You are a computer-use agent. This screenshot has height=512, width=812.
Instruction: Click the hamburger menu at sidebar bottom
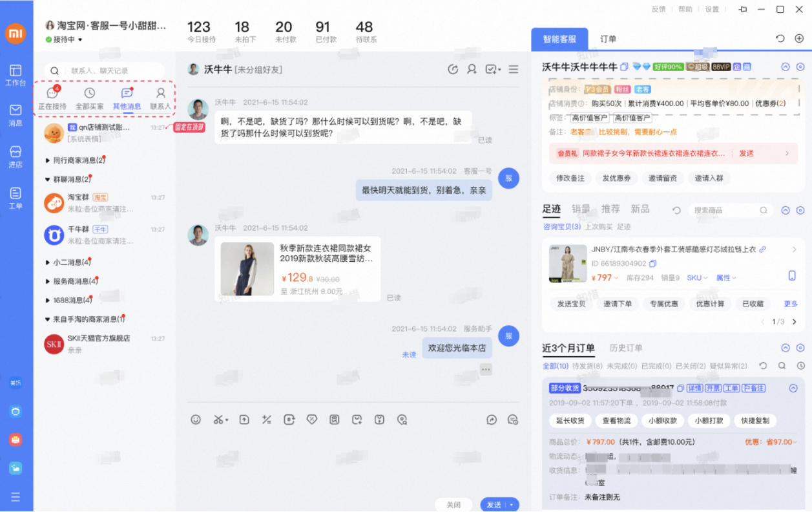coord(16,496)
